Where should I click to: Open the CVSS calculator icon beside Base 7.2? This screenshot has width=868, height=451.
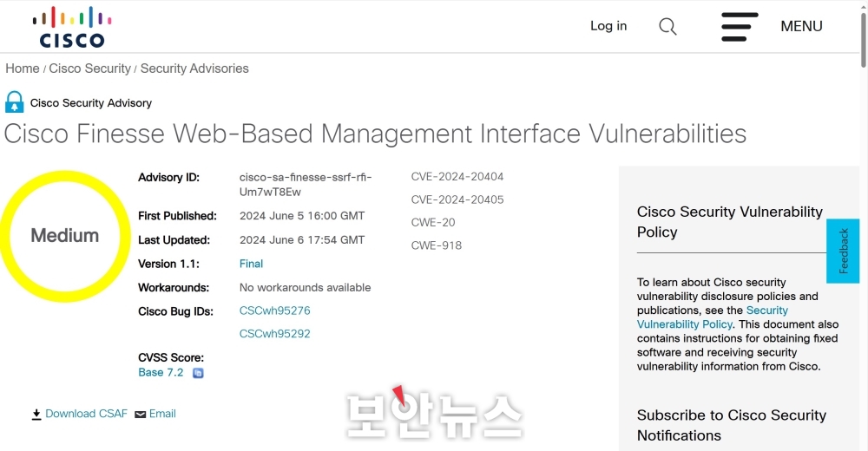point(198,373)
